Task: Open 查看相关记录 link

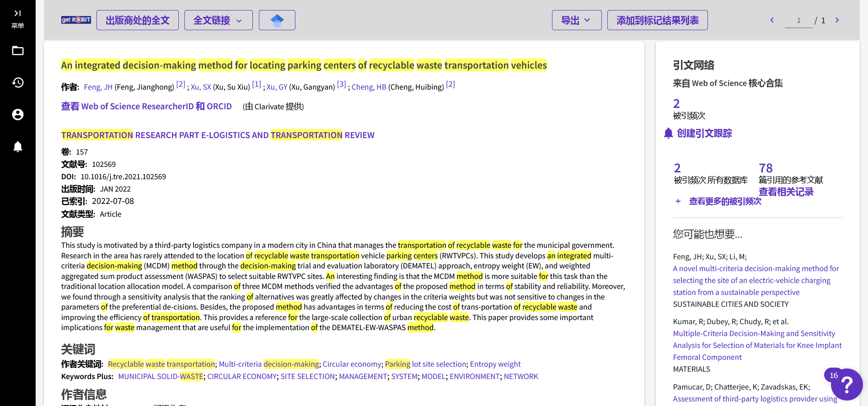Action: 786,192
